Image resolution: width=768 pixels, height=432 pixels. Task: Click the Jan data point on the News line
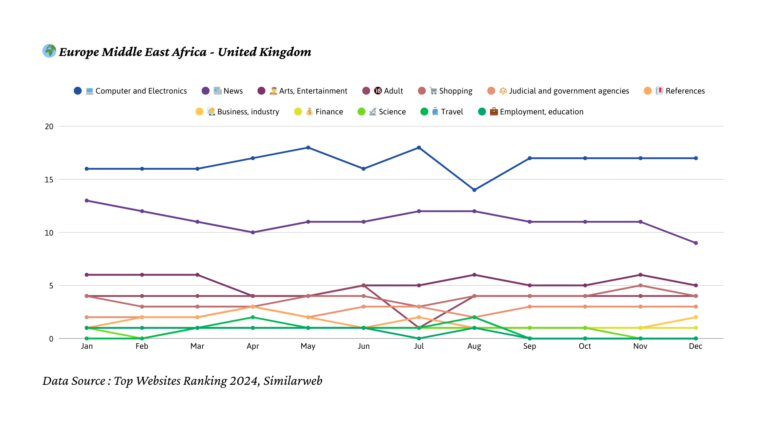(87, 200)
